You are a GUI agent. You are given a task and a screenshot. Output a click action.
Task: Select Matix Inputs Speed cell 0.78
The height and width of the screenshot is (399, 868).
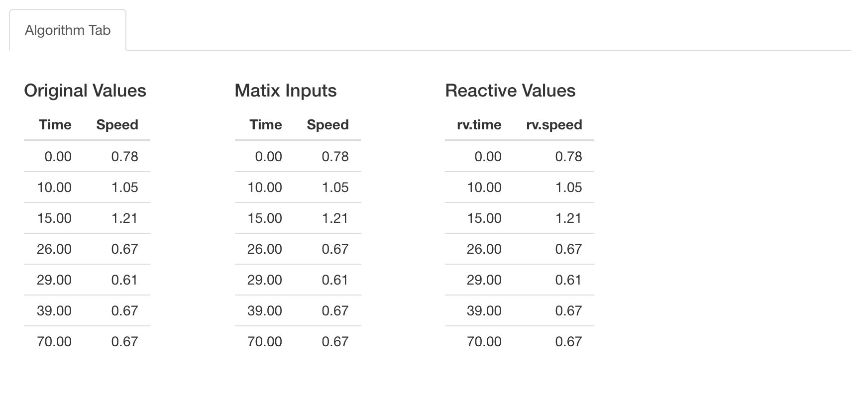click(335, 157)
